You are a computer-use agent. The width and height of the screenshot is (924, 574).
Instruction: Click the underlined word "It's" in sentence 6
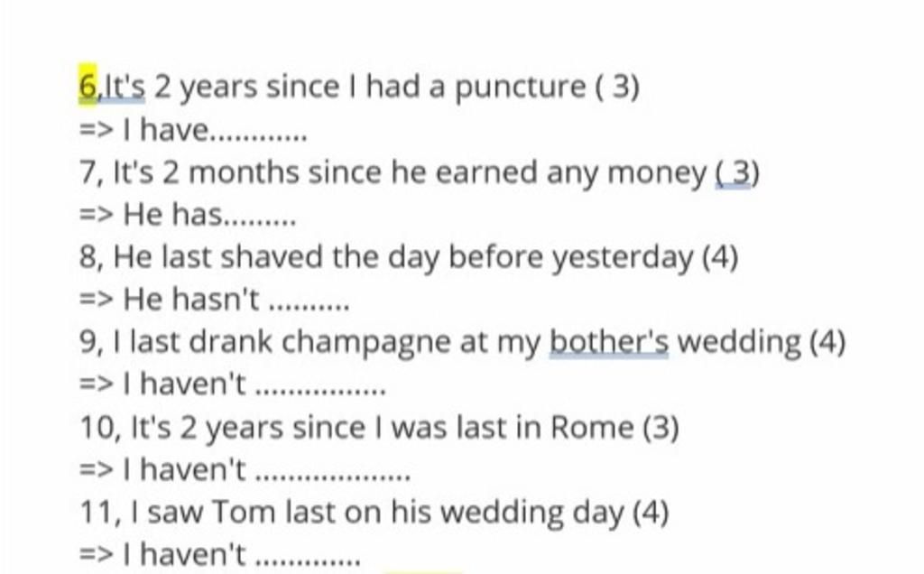pos(125,87)
